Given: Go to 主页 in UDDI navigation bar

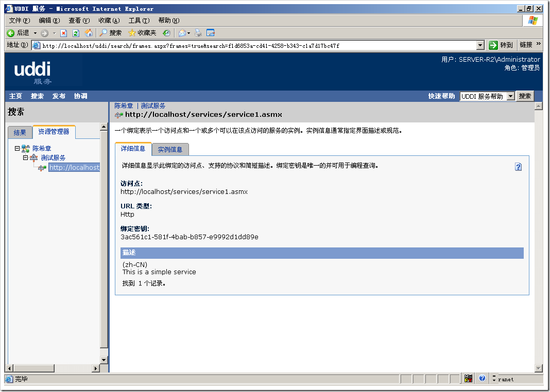Looking at the screenshot, I should point(15,96).
